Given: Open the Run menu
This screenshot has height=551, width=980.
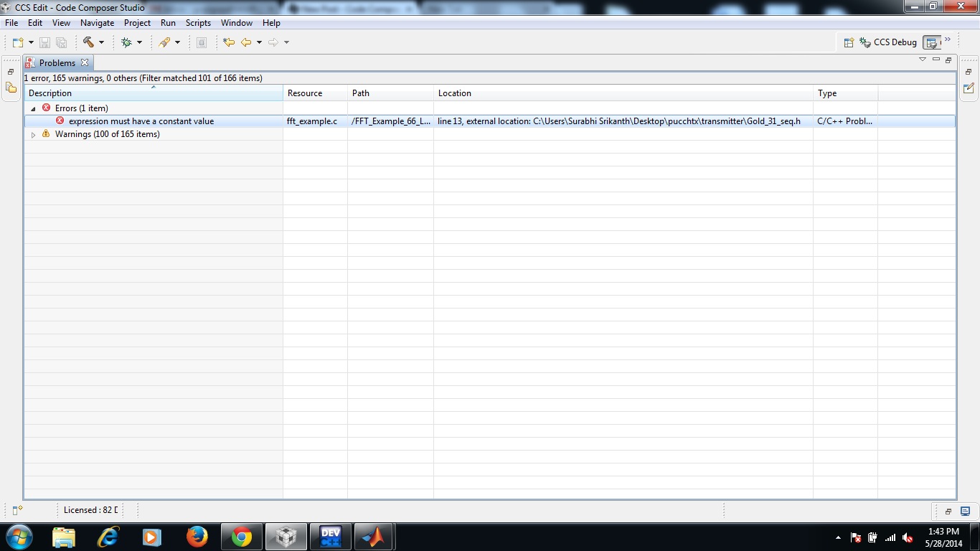Looking at the screenshot, I should (168, 23).
